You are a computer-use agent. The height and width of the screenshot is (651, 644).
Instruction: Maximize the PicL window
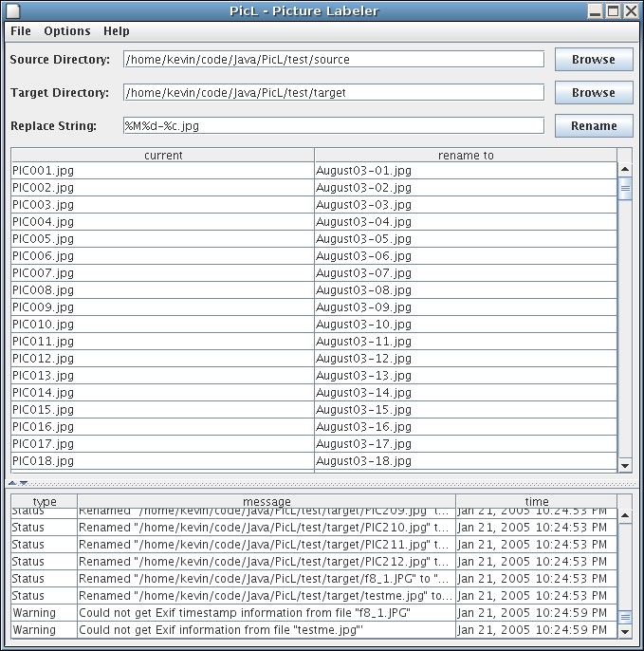tap(614, 11)
